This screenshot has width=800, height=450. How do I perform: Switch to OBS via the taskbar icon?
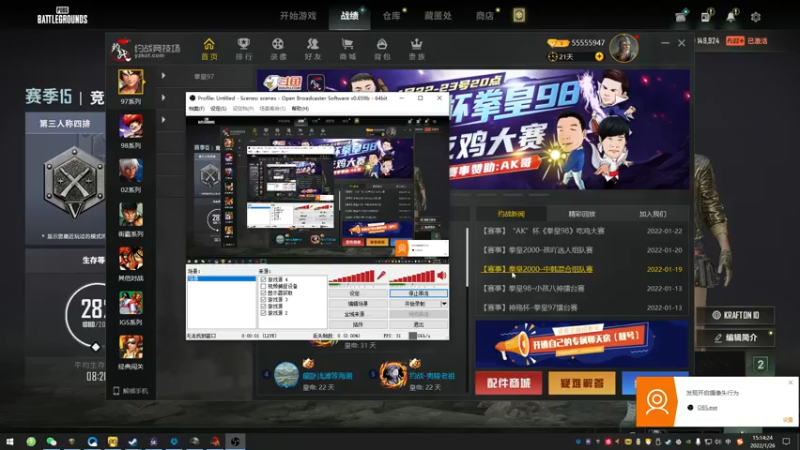(x=235, y=441)
